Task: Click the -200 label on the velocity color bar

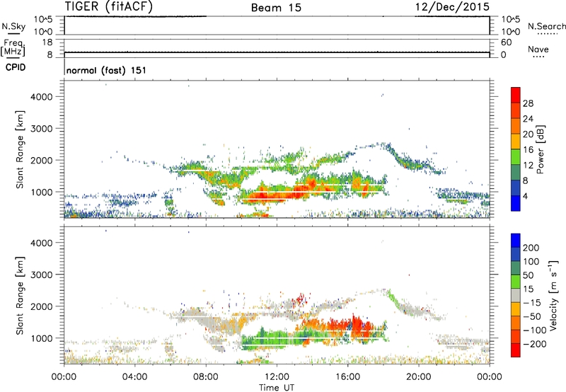Action: coord(534,344)
